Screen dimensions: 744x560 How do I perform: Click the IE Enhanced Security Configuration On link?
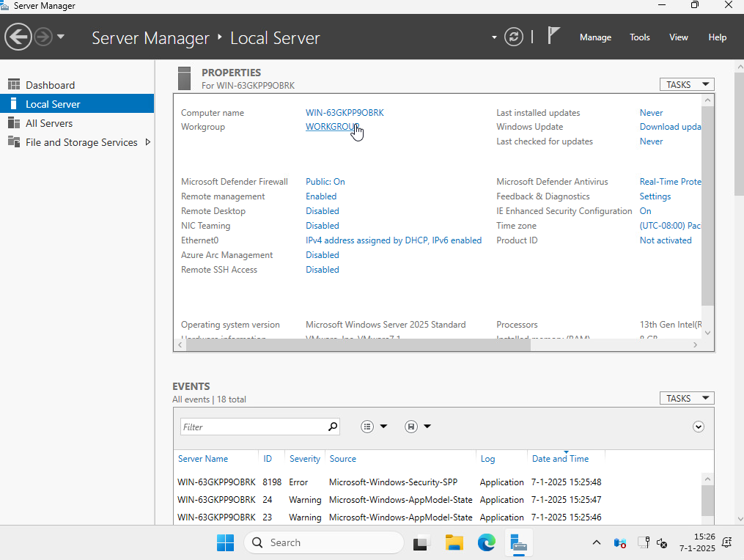[x=645, y=211]
